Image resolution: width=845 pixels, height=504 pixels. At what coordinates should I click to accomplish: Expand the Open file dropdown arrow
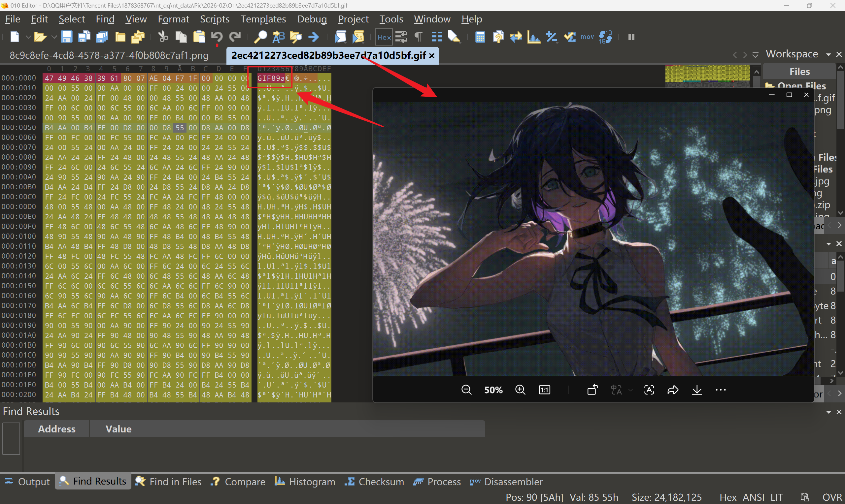tap(54, 37)
